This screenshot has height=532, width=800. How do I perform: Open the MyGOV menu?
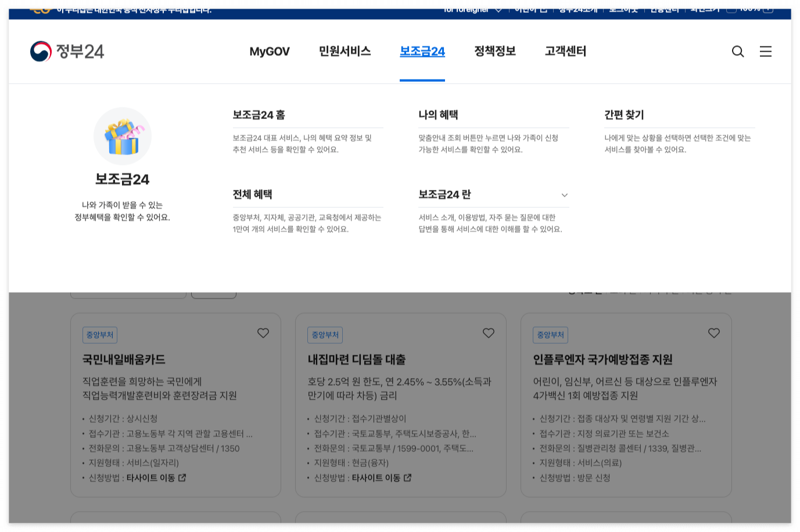(270, 52)
